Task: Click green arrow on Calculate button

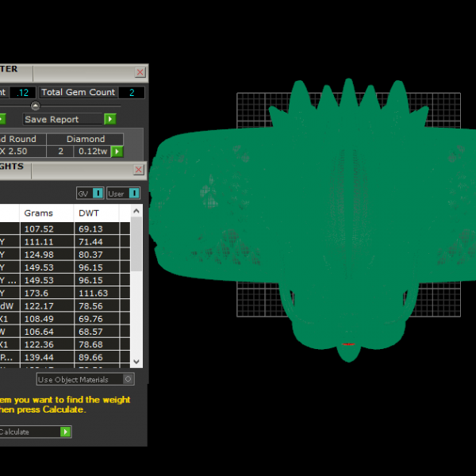Action: tap(66, 432)
